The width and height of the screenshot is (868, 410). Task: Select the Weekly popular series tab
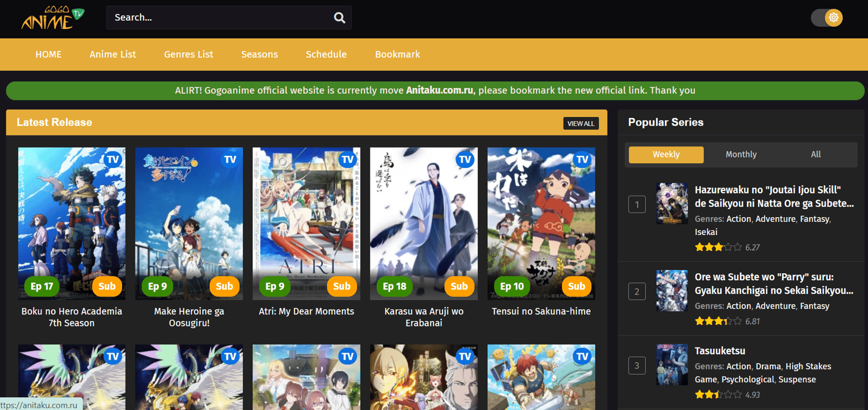(x=666, y=155)
